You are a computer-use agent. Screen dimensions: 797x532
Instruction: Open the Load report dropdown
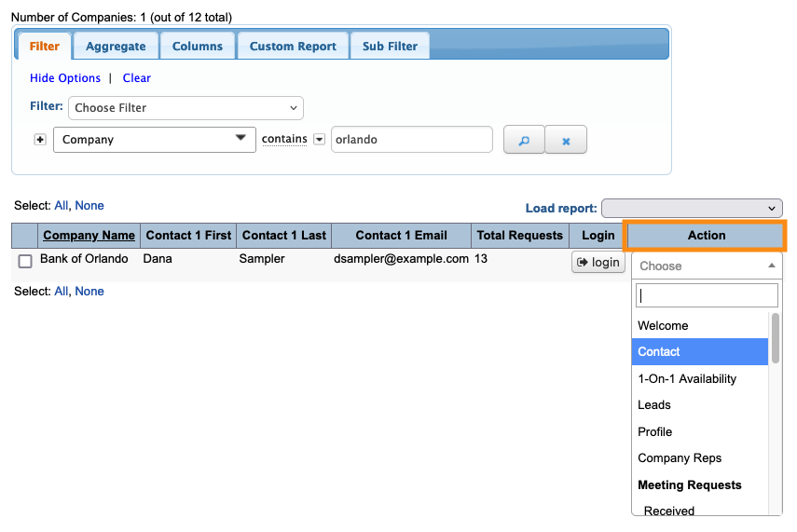pos(692,208)
